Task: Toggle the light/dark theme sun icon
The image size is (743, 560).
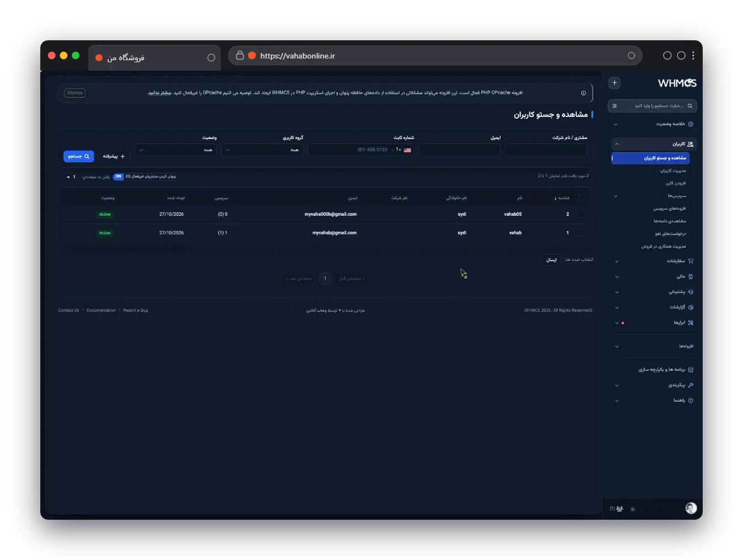Action: click(633, 509)
